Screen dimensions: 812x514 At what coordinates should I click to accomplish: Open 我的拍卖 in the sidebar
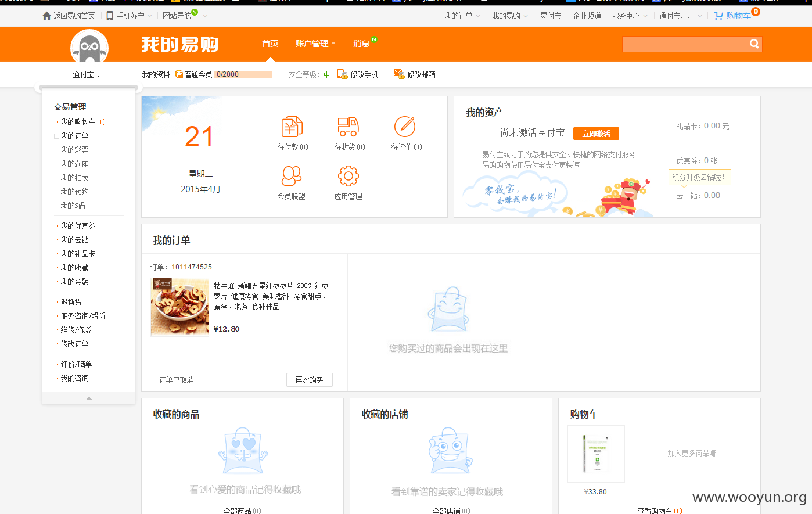tap(75, 178)
